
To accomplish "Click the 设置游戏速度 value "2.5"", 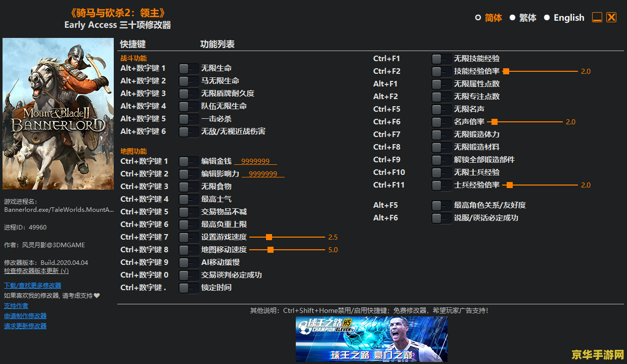I will pyautogui.click(x=333, y=237).
